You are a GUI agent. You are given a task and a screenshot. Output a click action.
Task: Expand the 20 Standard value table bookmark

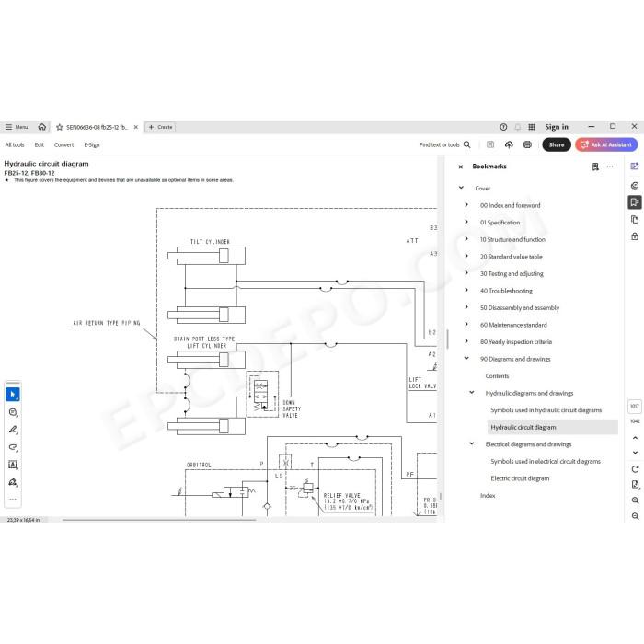pos(466,256)
